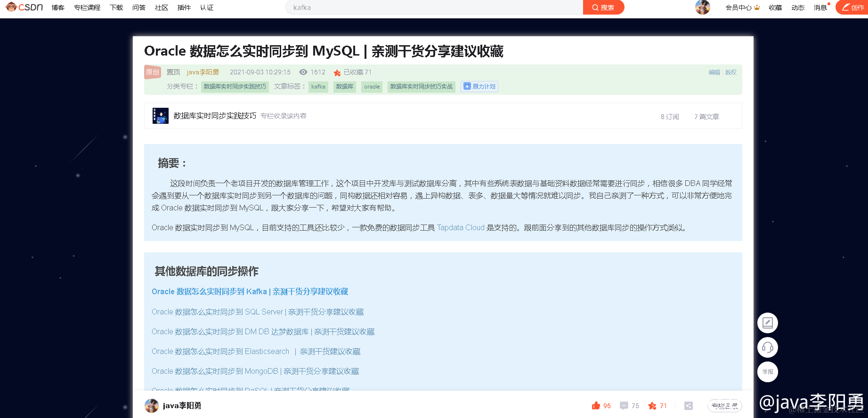This screenshot has width=868, height=418.
Task: Open column title 数据库实时同步实践技巧
Action: (215, 116)
